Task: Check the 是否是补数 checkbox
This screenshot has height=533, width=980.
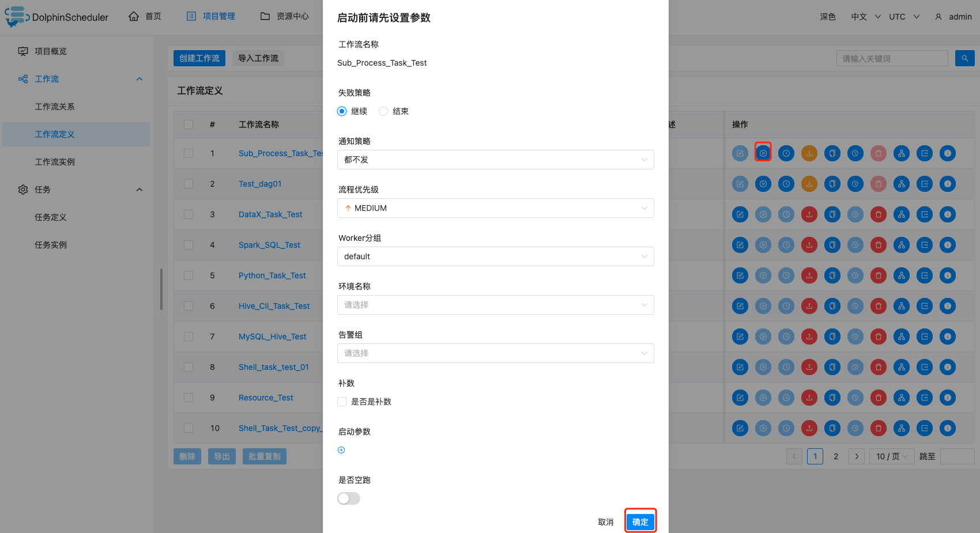Action: click(342, 402)
